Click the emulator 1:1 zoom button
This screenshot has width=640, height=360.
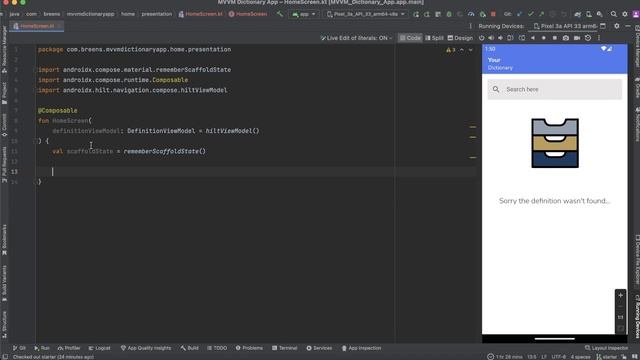pos(620,317)
